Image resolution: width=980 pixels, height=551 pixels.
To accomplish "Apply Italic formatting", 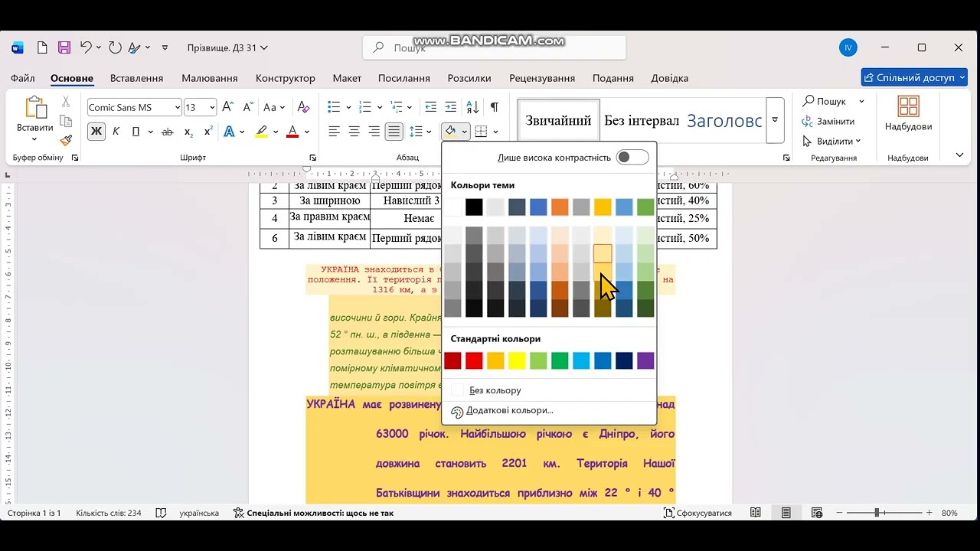I will [x=116, y=132].
